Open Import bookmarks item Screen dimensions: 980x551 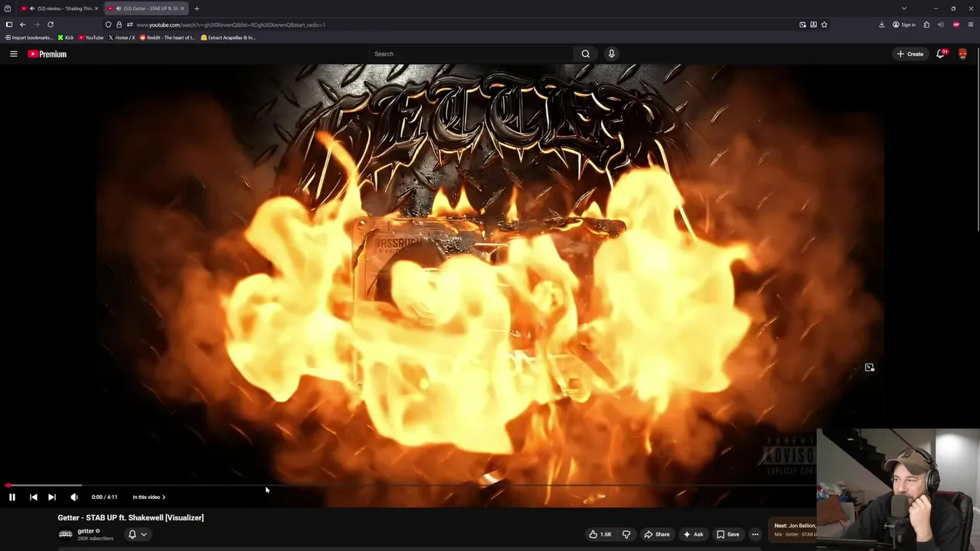tap(29, 37)
